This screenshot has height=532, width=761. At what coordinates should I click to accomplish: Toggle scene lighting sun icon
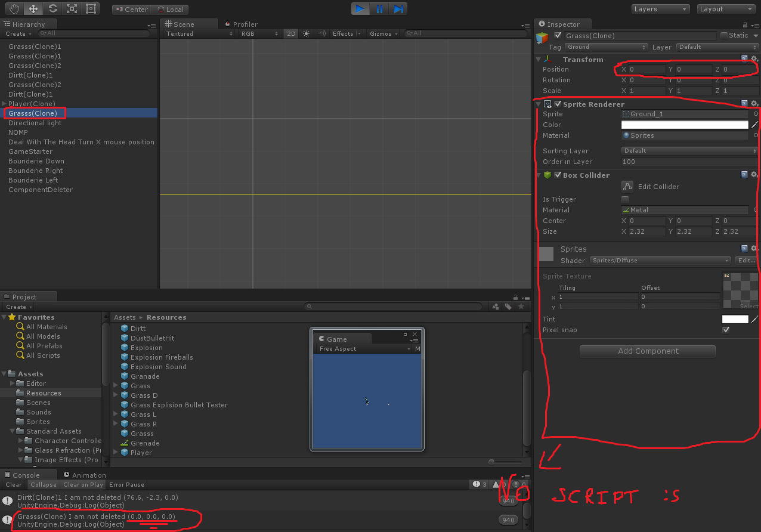click(x=306, y=34)
